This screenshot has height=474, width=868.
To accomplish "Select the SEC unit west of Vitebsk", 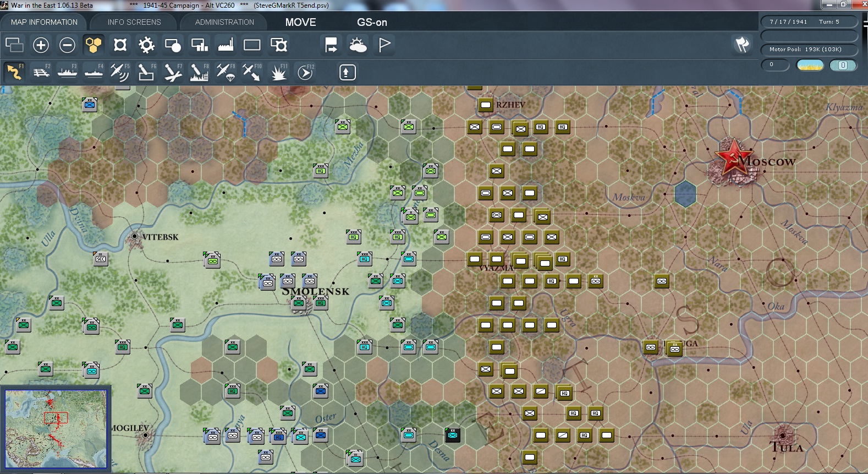I will pyautogui.click(x=101, y=258).
